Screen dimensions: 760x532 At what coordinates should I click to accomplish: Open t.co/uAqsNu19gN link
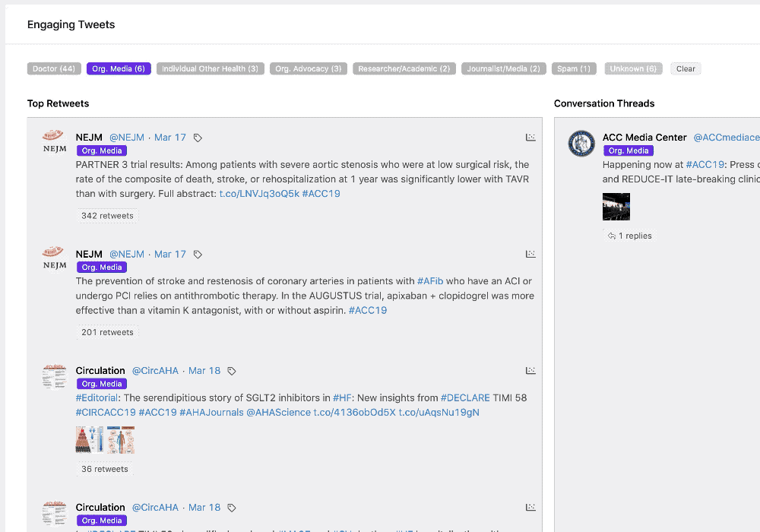tap(439, 413)
